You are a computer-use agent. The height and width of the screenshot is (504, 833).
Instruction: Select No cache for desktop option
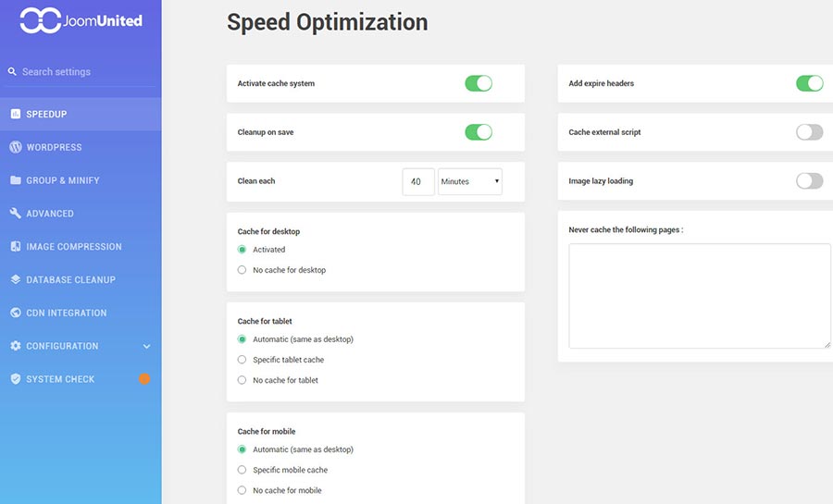click(x=242, y=270)
